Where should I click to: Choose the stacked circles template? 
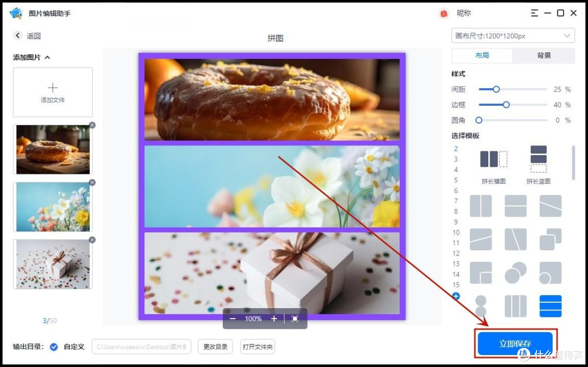coord(481,306)
